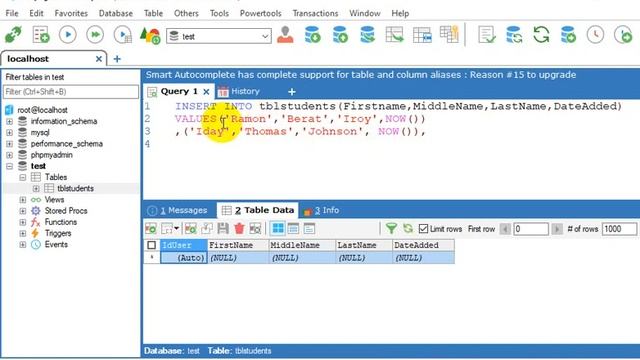Delete selected rows with trash icon
Screen dimensions: 640x360
click(239, 229)
